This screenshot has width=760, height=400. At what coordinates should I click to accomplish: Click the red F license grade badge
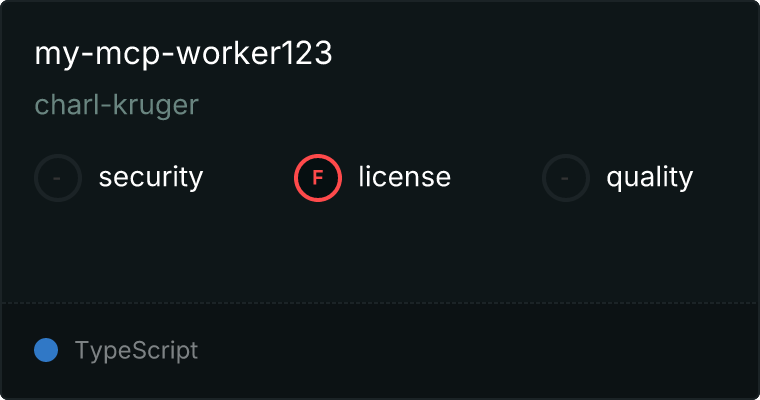coord(318,178)
